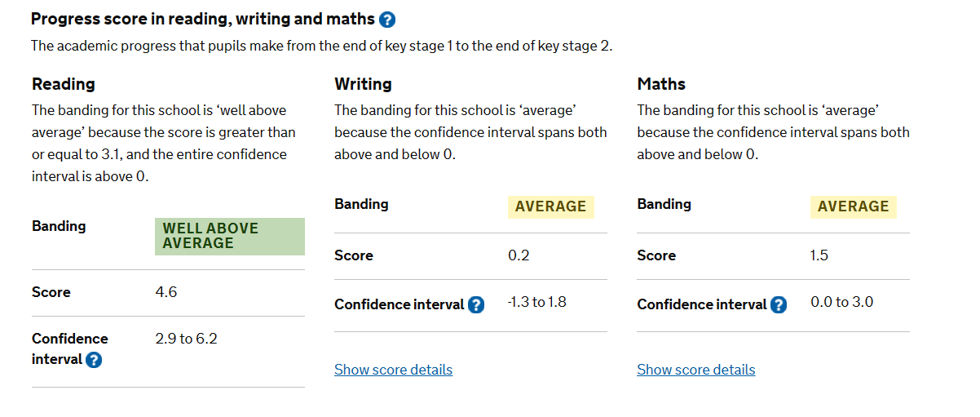Open Writing confidence interval help icon
Screen dimensions: 980x417
476,305
